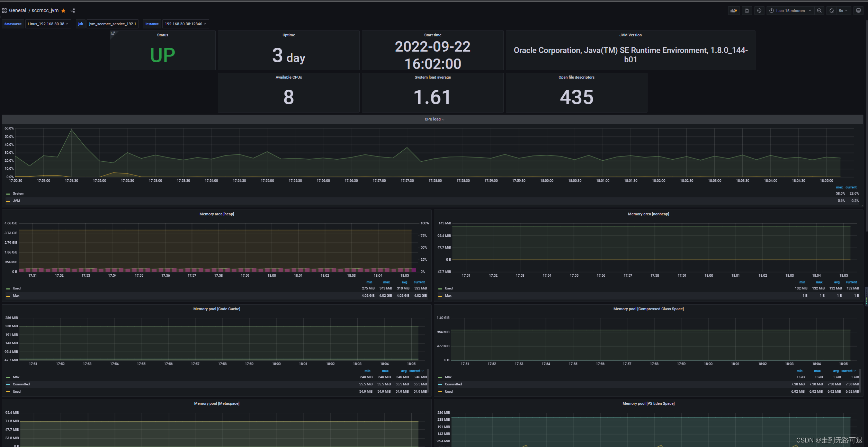Cycle view mode with the monitor icon
Viewport: 868px width, 447px height.
pos(858,11)
